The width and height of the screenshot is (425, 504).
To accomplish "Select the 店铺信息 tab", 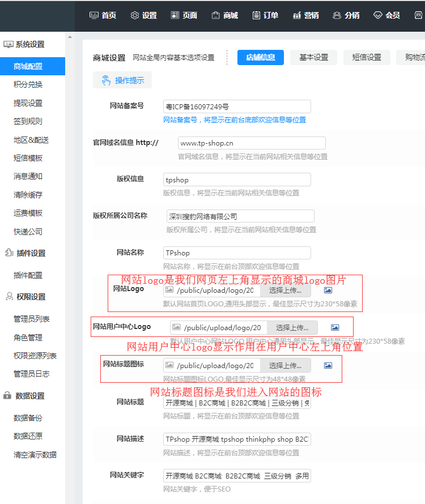I will click(260, 57).
